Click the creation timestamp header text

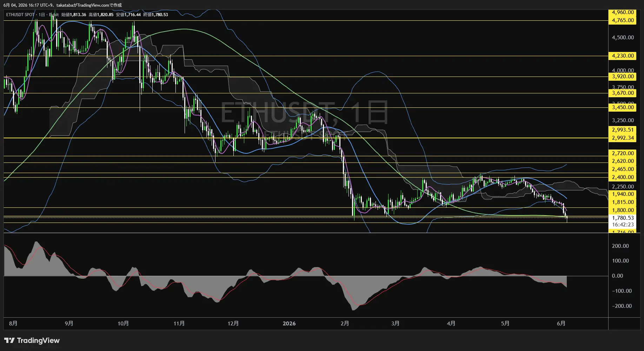tap(63, 5)
